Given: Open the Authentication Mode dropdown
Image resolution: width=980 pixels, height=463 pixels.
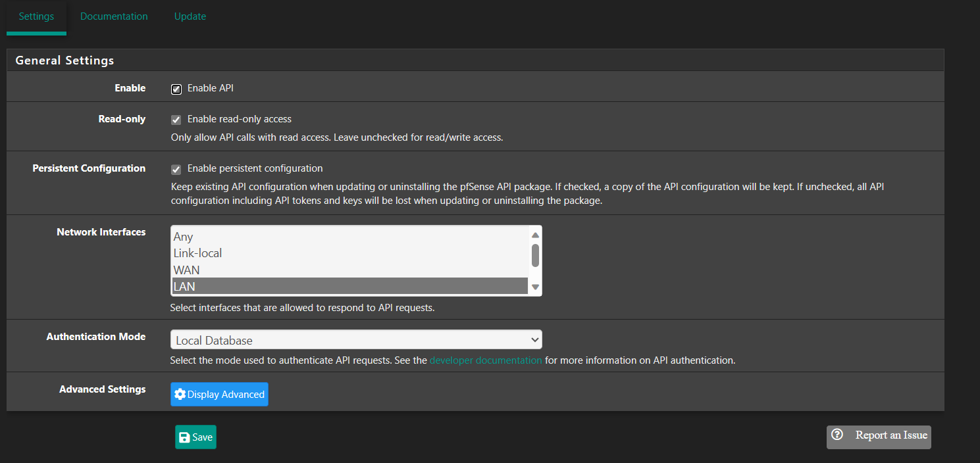Looking at the screenshot, I should [356, 339].
